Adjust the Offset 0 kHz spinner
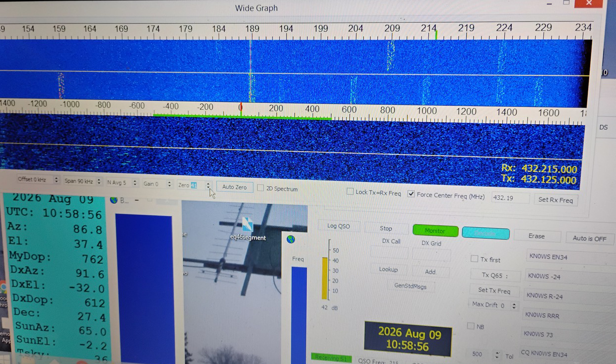Screen dimensions: 616x364 [56, 180]
